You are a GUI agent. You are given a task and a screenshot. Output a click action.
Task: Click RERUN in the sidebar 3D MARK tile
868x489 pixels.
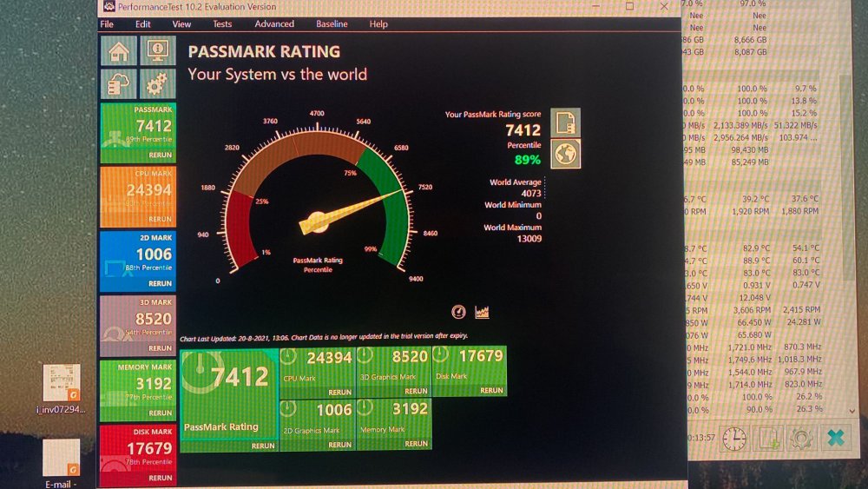click(x=160, y=348)
